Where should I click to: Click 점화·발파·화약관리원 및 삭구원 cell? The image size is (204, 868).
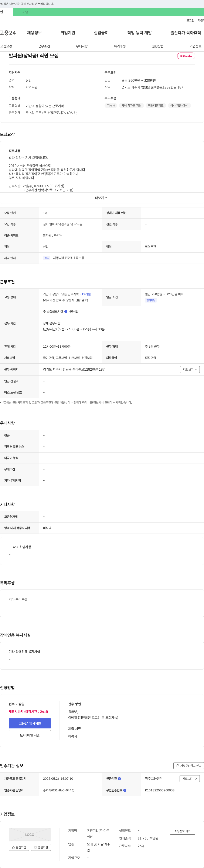(63, 224)
